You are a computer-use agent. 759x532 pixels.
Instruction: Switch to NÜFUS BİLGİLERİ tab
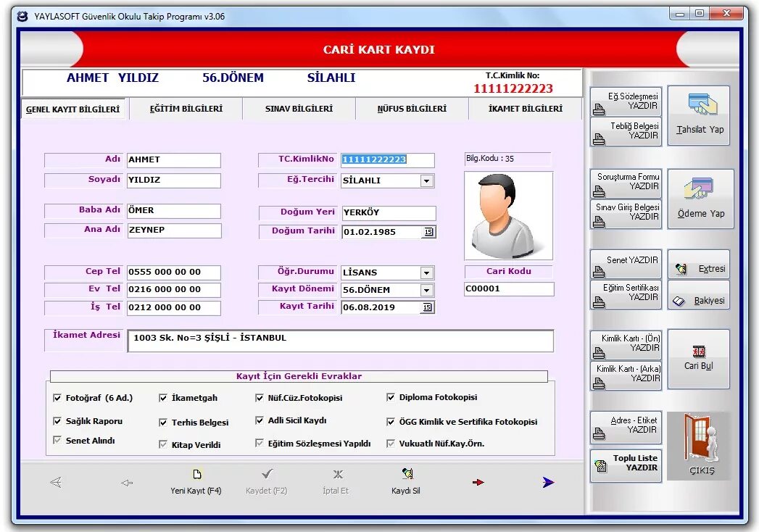(x=412, y=109)
